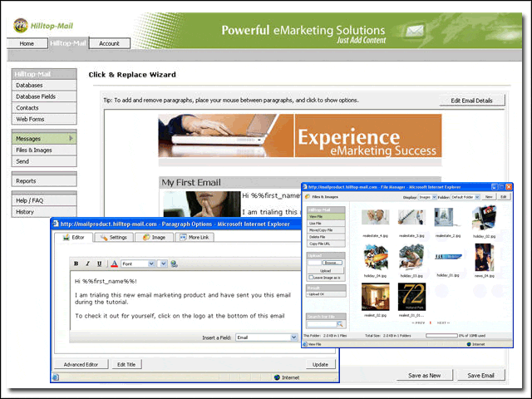Select the 72 Holland Park thumbnail
Viewport: 532px width, 399px height.
coord(411,297)
